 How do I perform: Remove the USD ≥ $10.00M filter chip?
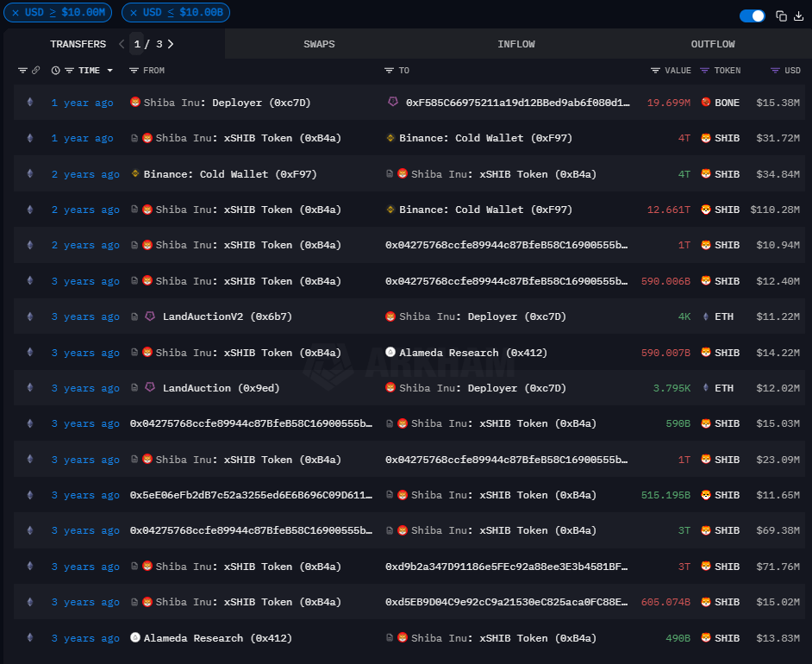pos(16,13)
